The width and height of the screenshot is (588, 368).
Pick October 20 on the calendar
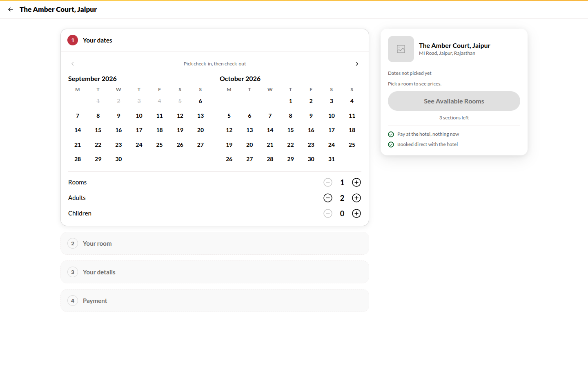click(x=249, y=145)
